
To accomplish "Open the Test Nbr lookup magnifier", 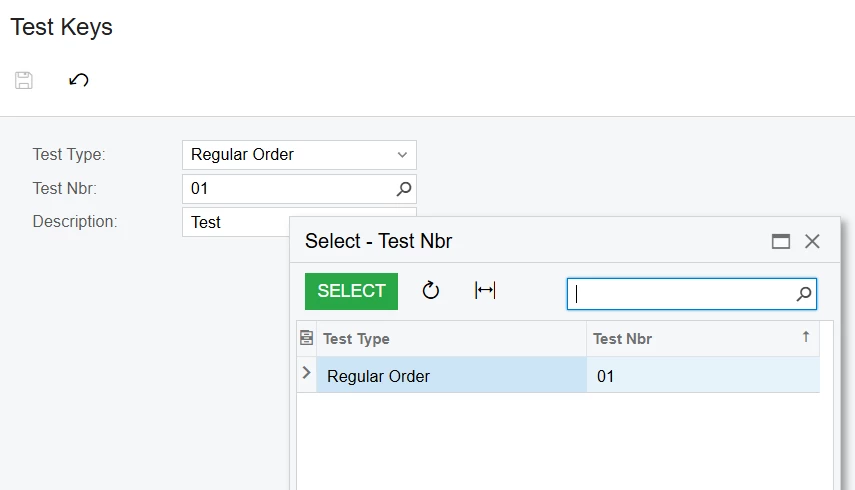I will (403, 188).
